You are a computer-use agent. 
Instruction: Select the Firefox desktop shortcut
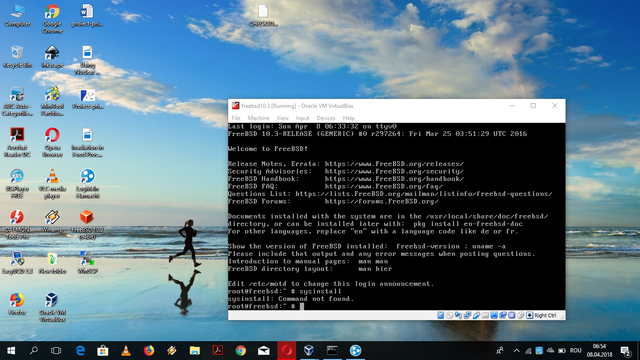[17, 304]
